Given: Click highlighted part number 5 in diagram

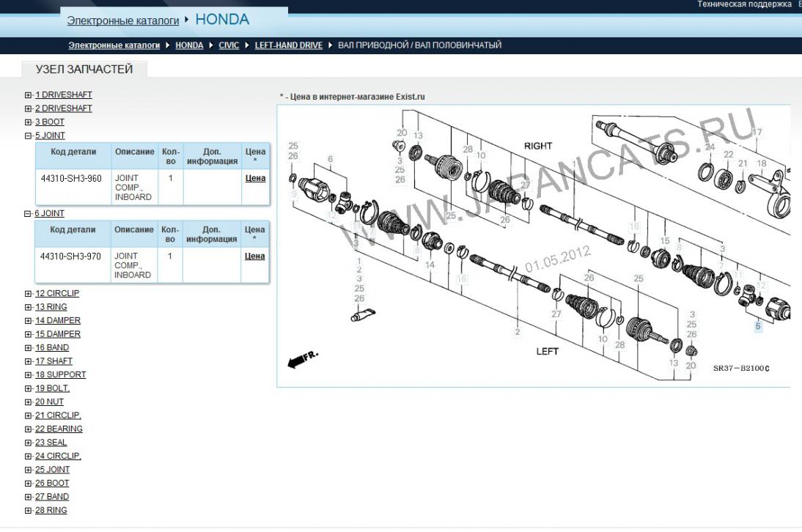Looking at the screenshot, I should click(x=758, y=326).
